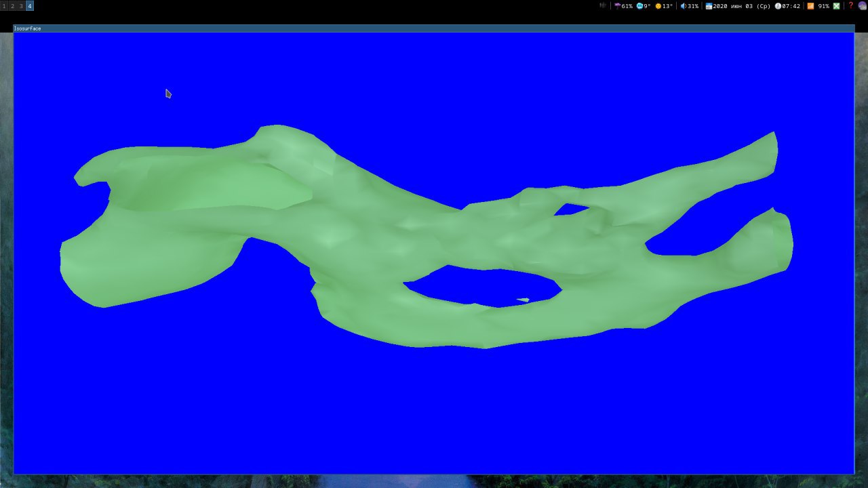Viewport: 868px width, 488px height.
Task: Open the calendar date icon
Action: coord(709,5)
